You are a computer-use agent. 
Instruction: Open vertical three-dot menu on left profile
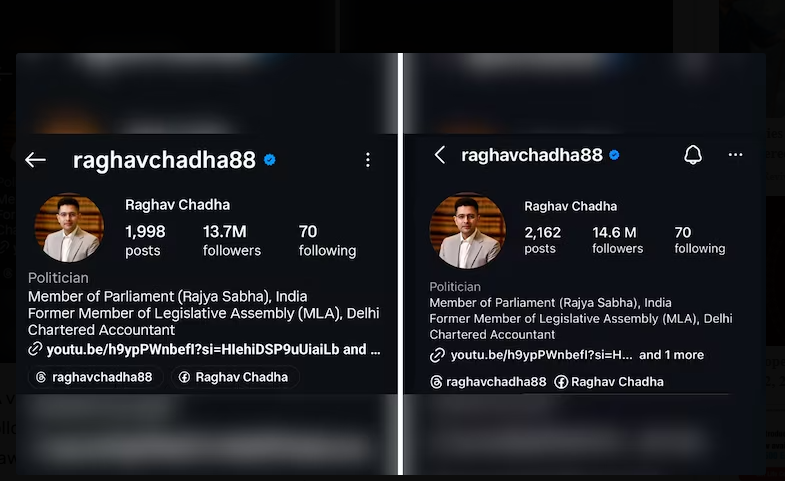(368, 160)
